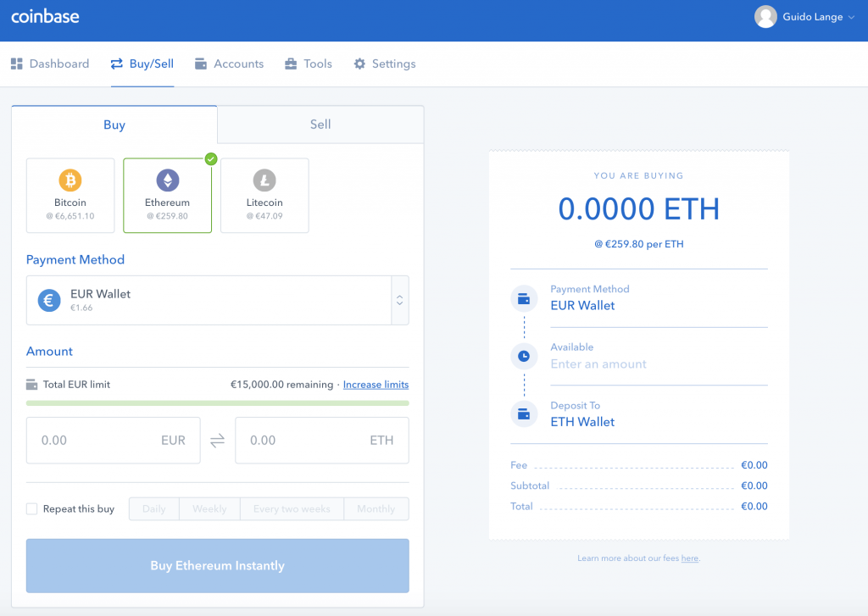Open the Settings menu item
This screenshot has width=868, height=616.
(385, 64)
